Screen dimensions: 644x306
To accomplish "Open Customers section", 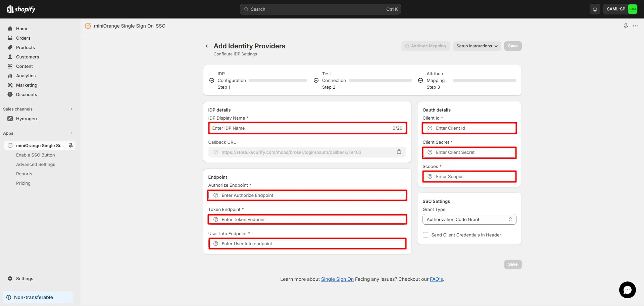I will [x=28, y=57].
